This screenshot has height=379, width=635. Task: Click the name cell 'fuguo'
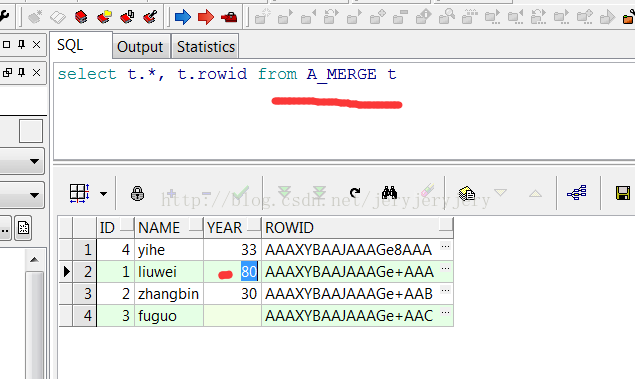pos(169,315)
